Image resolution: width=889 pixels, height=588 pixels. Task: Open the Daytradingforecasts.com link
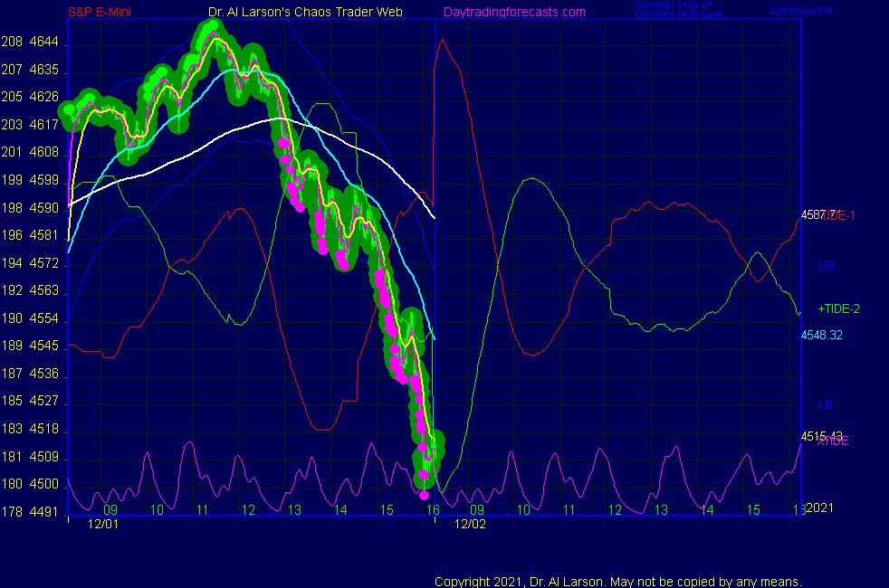click(514, 12)
